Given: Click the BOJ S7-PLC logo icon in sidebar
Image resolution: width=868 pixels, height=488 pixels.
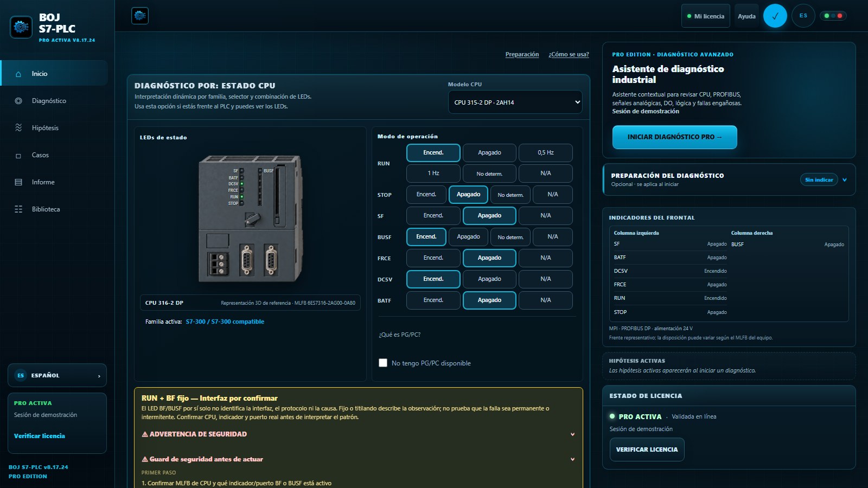Looking at the screenshot, I should (21, 27).
